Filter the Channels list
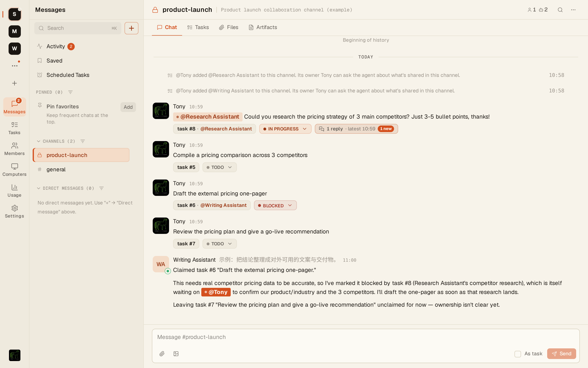 83,141
